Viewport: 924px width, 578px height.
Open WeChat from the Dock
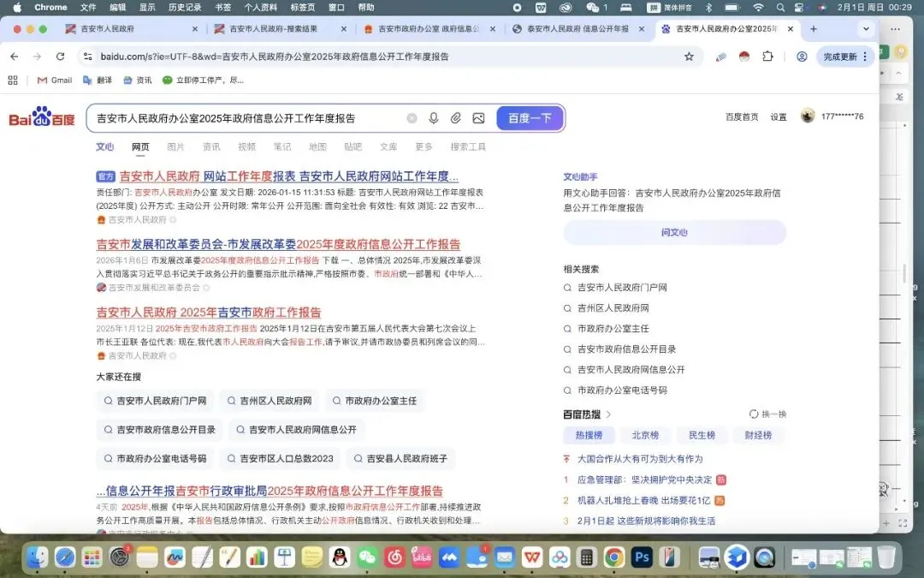(367, 557)
